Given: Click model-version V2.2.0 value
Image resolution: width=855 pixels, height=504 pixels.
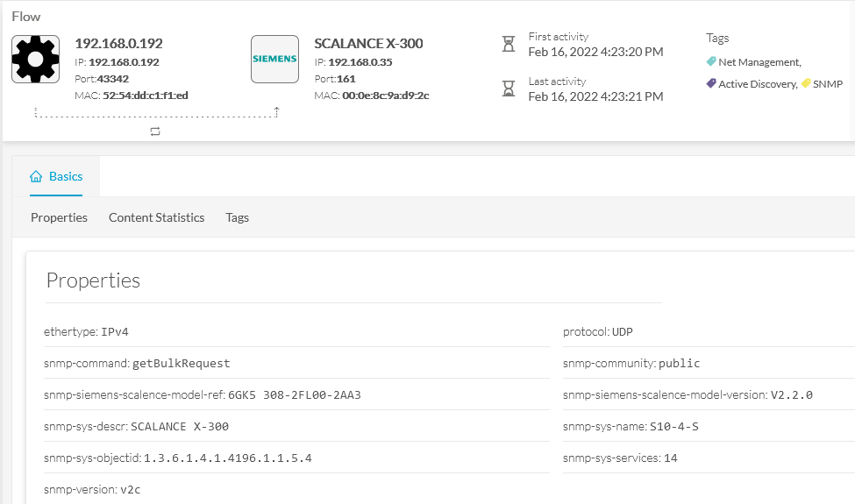Looking at the screenshot, I should point(791,395).
